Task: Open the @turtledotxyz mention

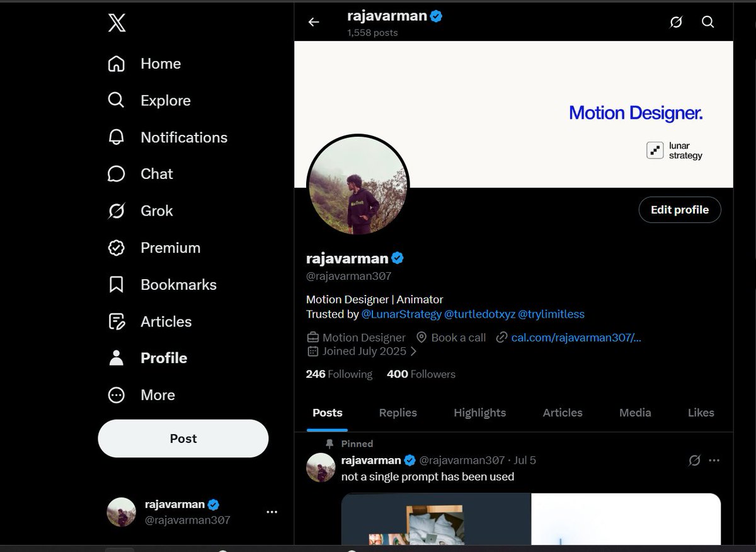Action: click(479, 314)
